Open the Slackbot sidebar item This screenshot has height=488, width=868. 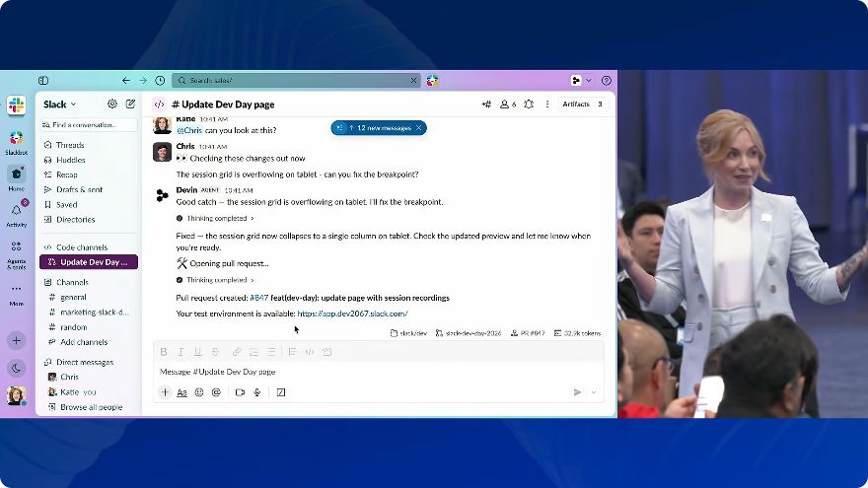[16, 143]
